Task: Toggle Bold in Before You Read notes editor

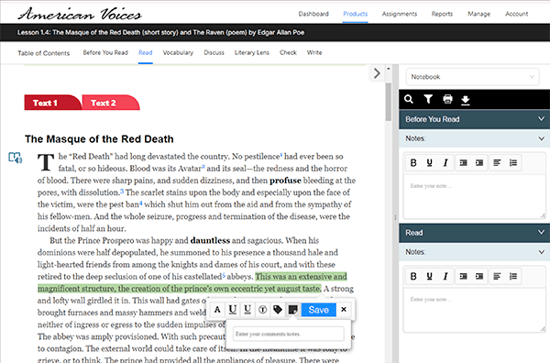Action: (x=413, y=163)
